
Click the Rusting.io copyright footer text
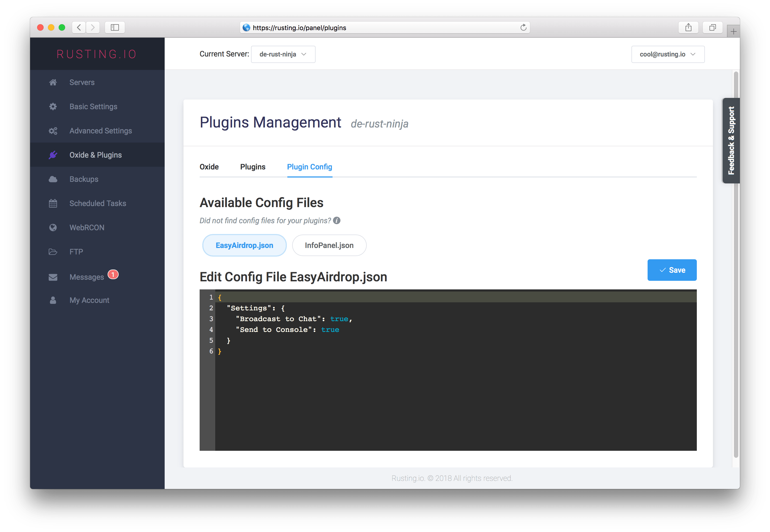click(x=452, y=478)
